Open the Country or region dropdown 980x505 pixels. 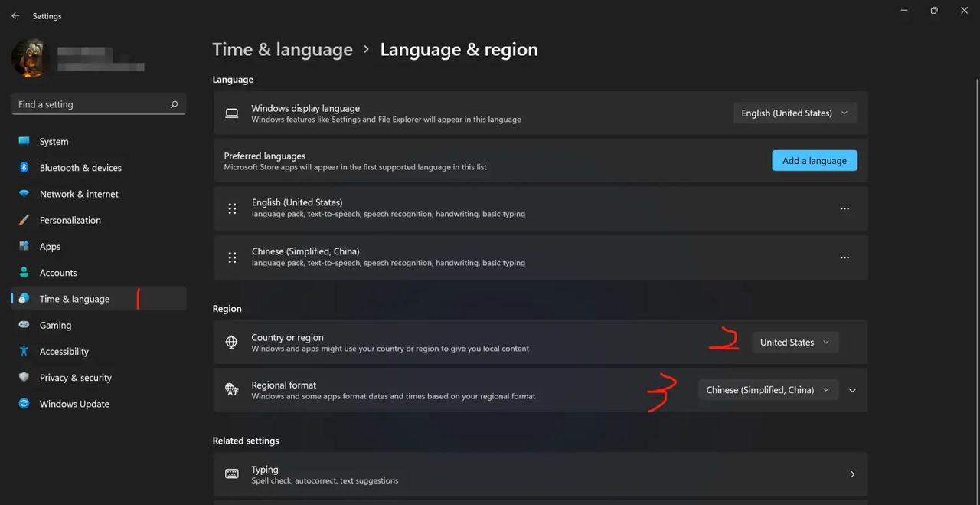click(x=795, y=342)
